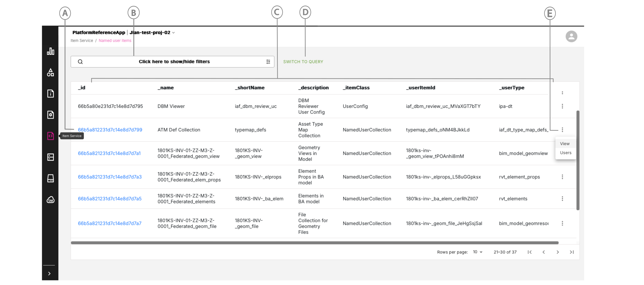Image resolution: width=644 pixels, height=285 pixels.
Task: Click the file settings sidebar icon
Action: click(x=50, y=115)
